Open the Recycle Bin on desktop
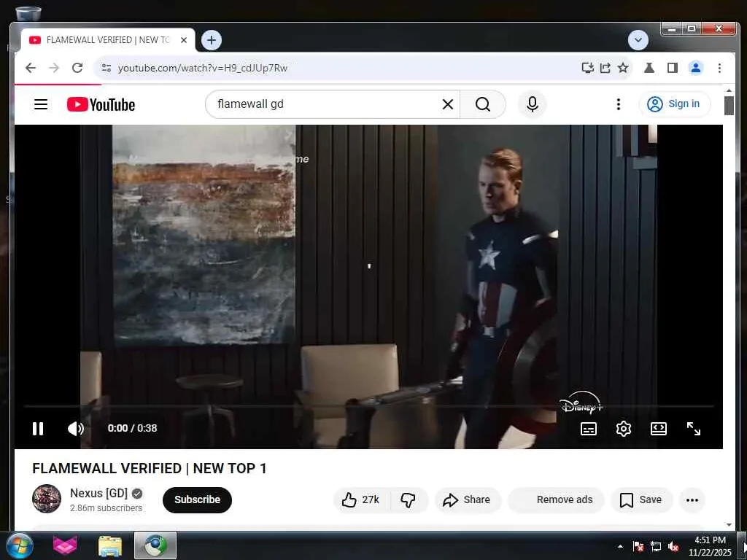747x560 pixels. [28, 13]
